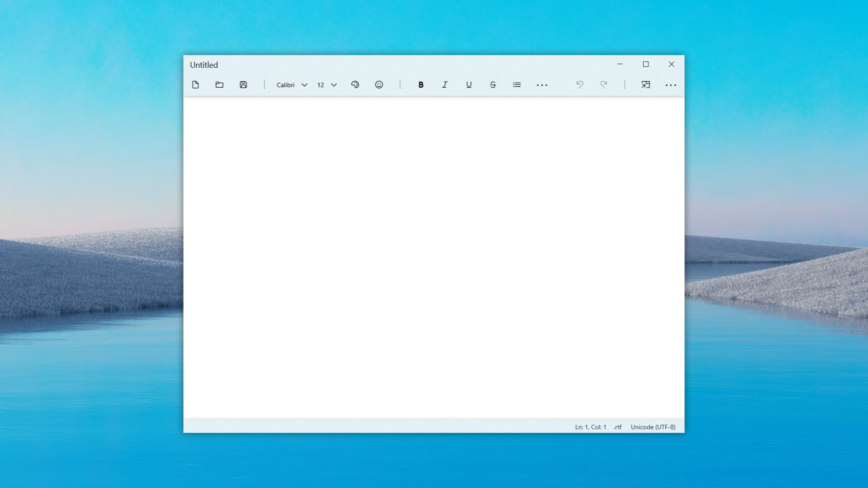
Task: Toggle italic formatting
Action: click(444, 84)
